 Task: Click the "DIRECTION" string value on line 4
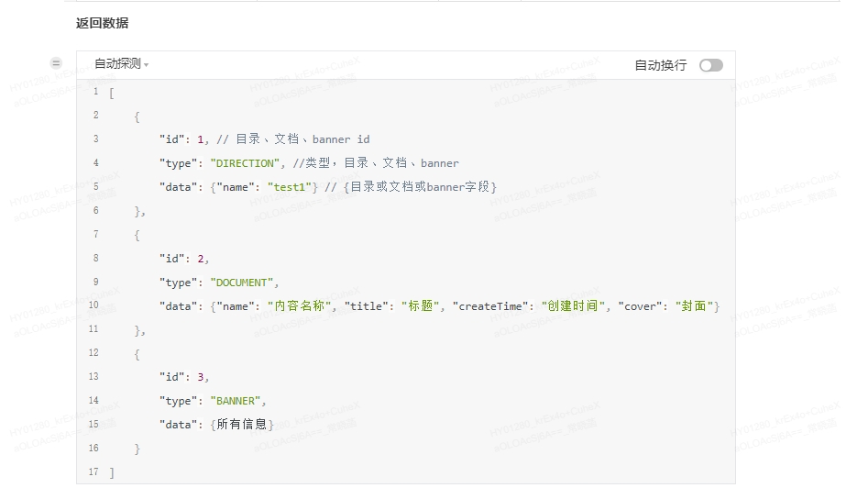click(245, 163)
